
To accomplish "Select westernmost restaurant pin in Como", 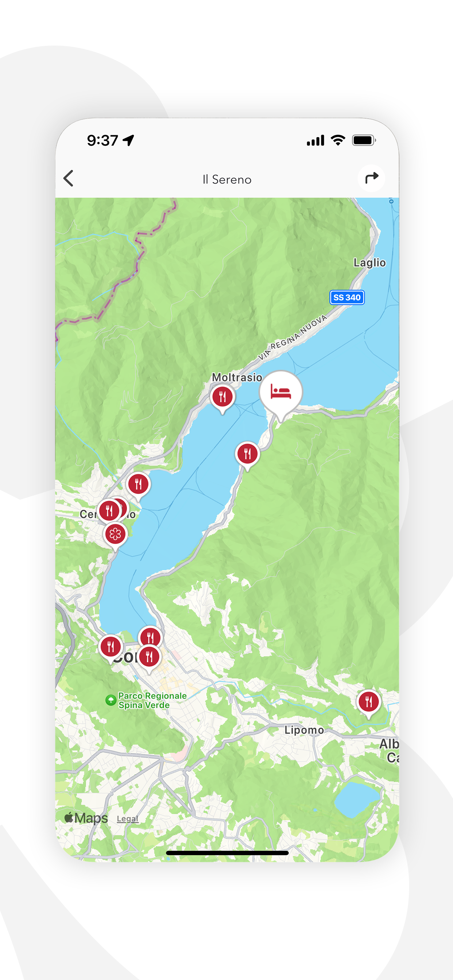I will (111, 647).
